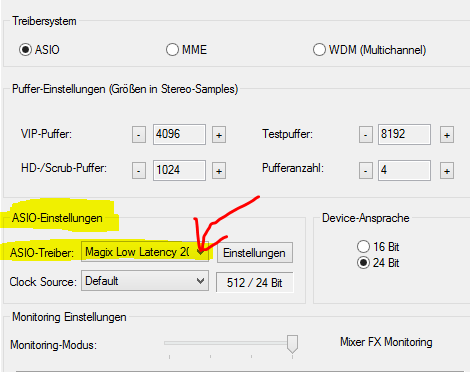Click the Mixer FX Monitoring label
This screenshot has height=372, width=470.
pos(386,342)
